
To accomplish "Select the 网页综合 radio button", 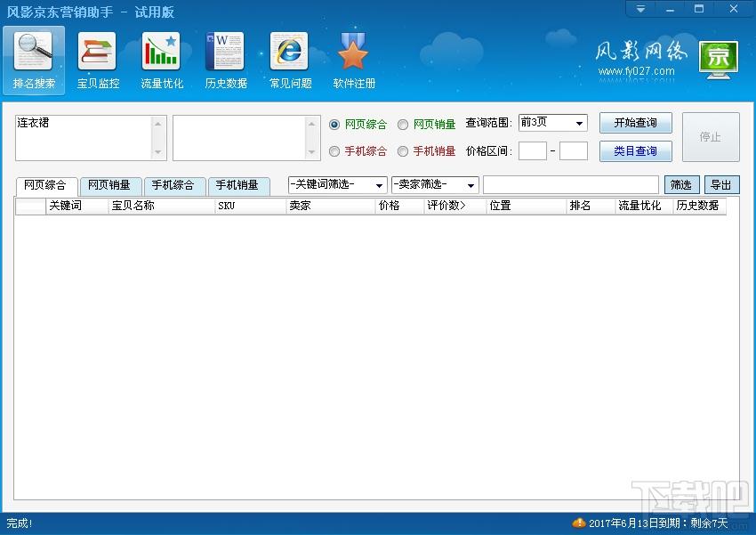I will (x=334, y=125).
